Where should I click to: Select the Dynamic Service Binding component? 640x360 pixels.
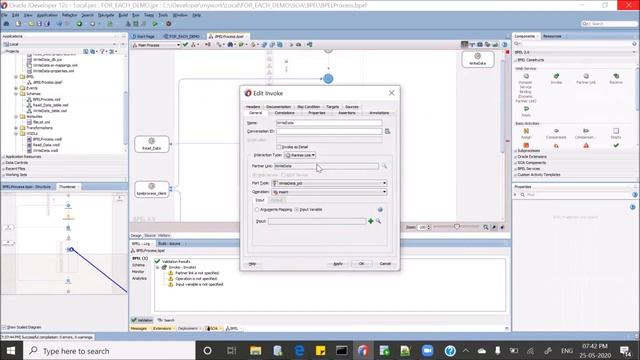tap(526, 88)
